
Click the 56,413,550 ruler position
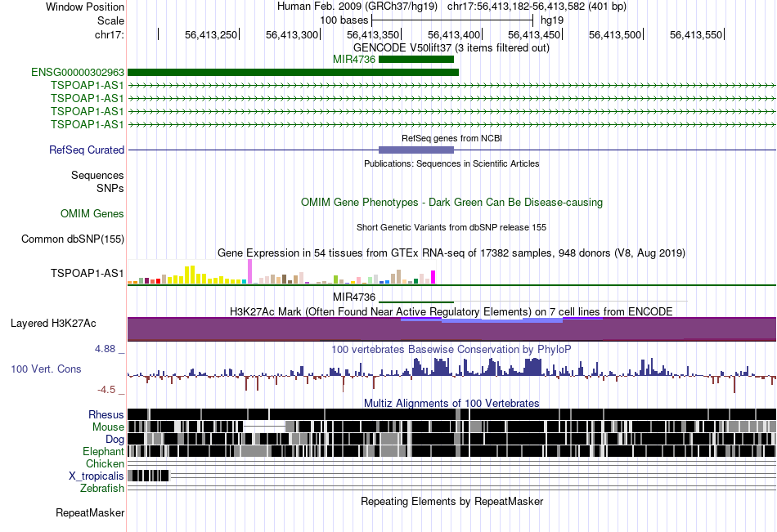pos(696,34)
